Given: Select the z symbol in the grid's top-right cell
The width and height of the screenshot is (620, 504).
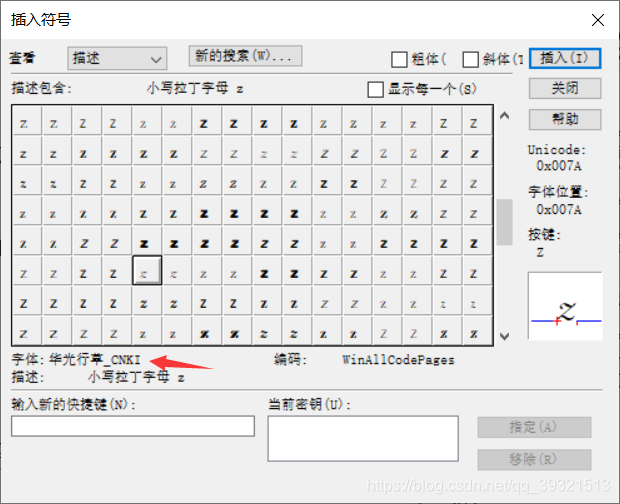Looking at the screenshot, I should 477,121.
